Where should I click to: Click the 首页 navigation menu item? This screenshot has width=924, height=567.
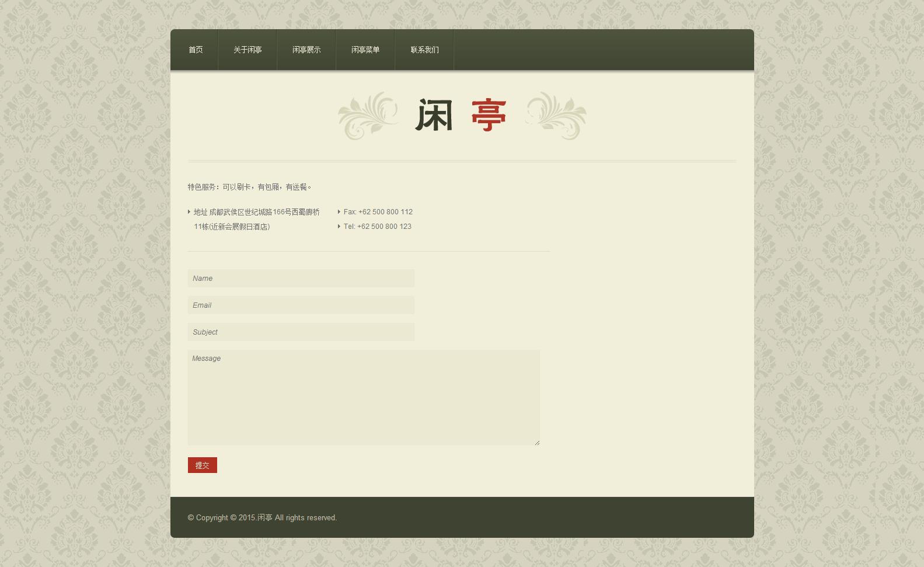(196, 50)
